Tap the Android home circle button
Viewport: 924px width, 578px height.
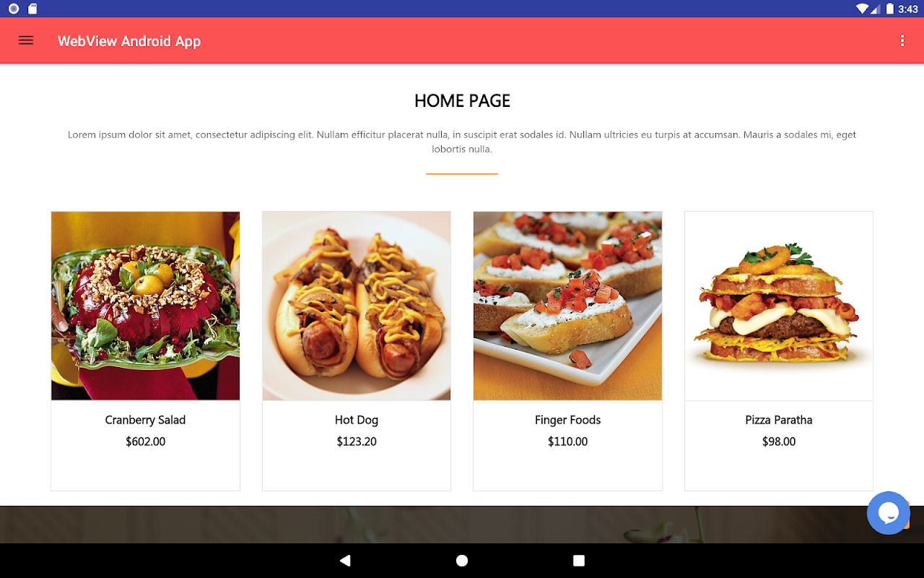[x=462, y=561]
